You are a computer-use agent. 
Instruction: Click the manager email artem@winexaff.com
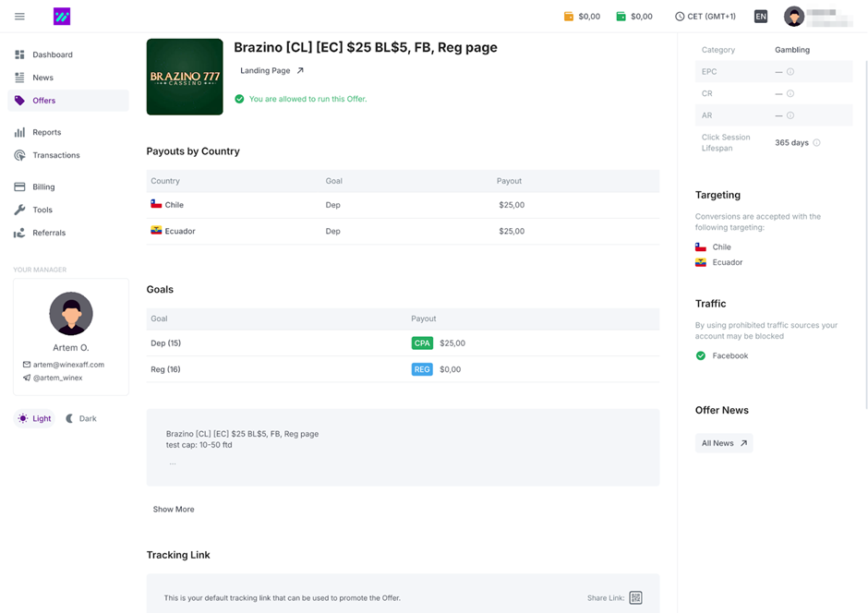click(x=68, y=365)
